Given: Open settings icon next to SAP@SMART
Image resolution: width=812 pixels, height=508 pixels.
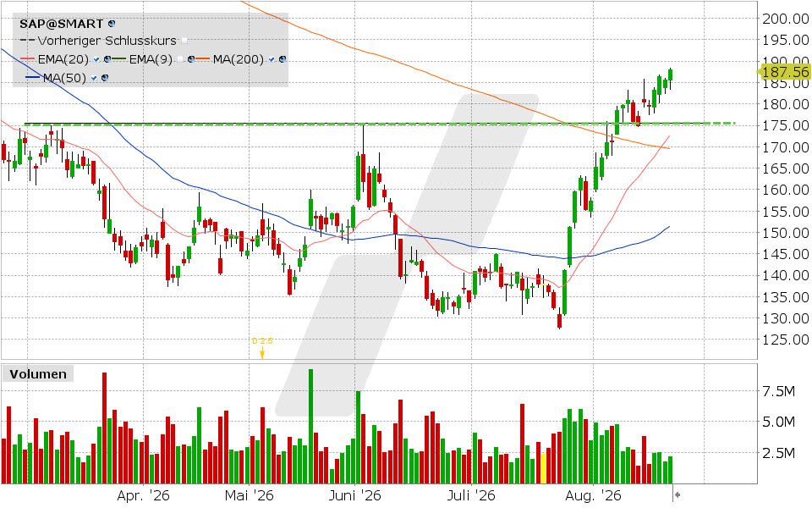Looking at the screenshot, I should 112,24.
